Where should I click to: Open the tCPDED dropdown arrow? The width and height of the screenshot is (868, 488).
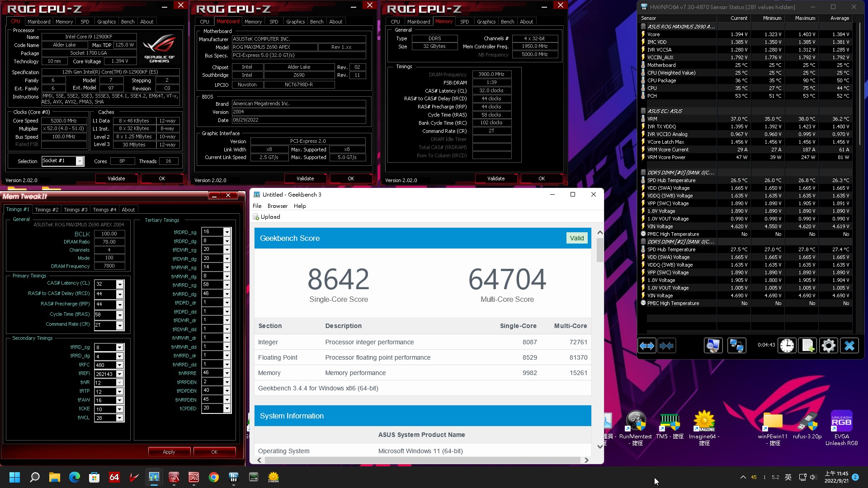tap(227, 408)
